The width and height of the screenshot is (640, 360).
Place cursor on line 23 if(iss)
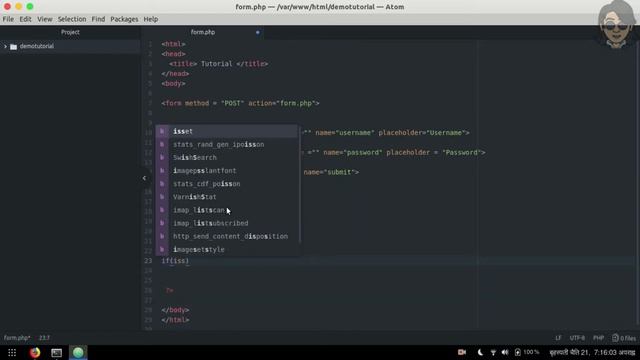point(175,261)
